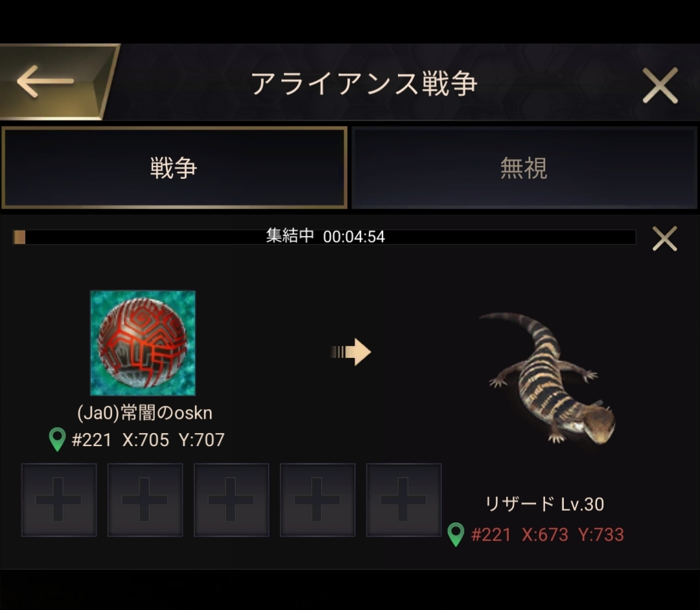Tap the player name (Ja0)常闇のoskn
The width and height of the screenshot is (700, 610).
[x=145, y=413]
